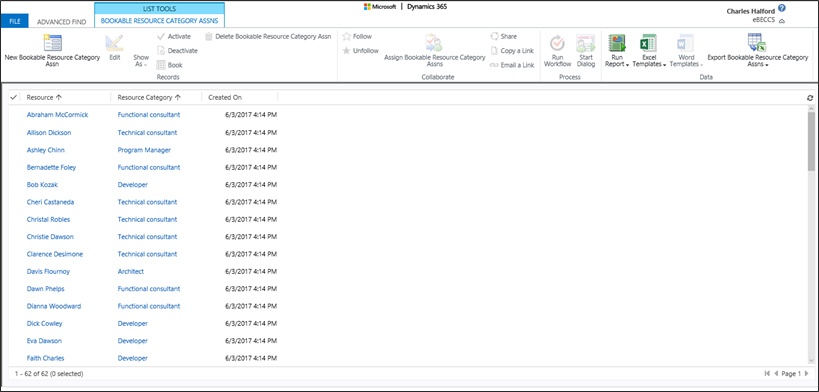Open Eva Dawson resource link

point(44,341)
